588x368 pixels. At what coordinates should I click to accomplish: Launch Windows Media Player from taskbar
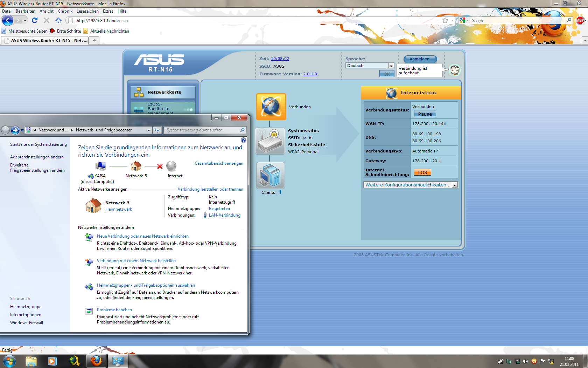pos(52,361)
